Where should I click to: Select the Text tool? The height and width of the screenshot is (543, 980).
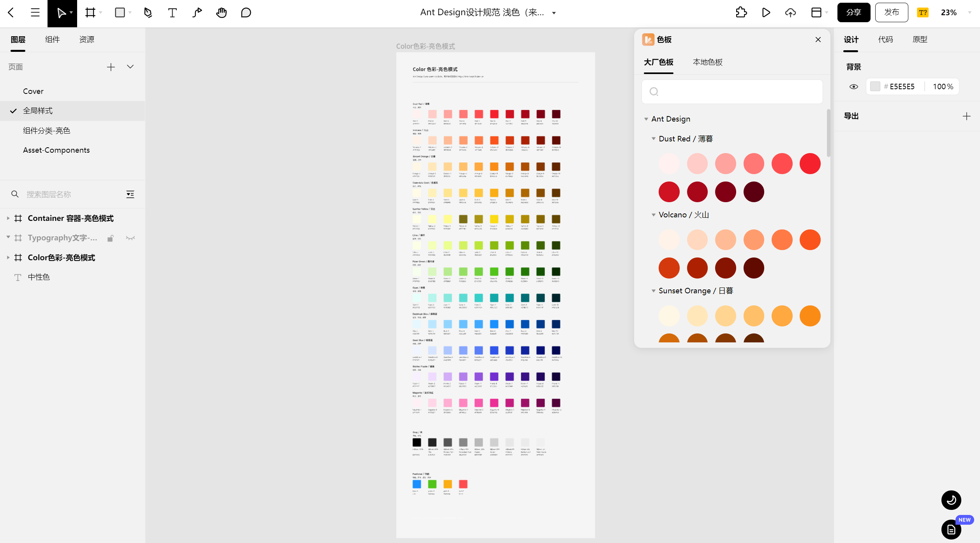172,13
